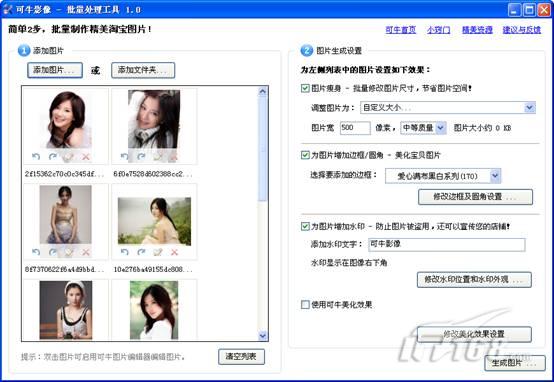This screenshot has width=554, height=382.
Task: Click the 图片大小约 0 KB text
Action: coord(482,128)
